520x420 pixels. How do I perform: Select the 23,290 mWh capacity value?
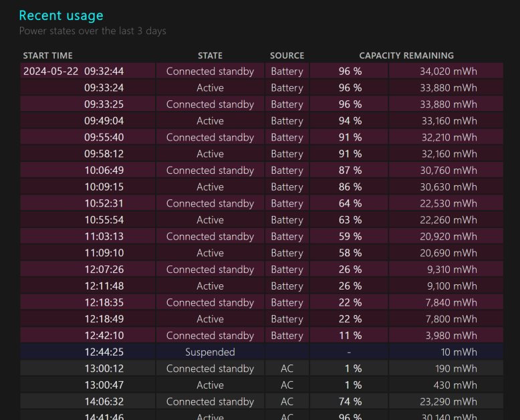(448, 401)
